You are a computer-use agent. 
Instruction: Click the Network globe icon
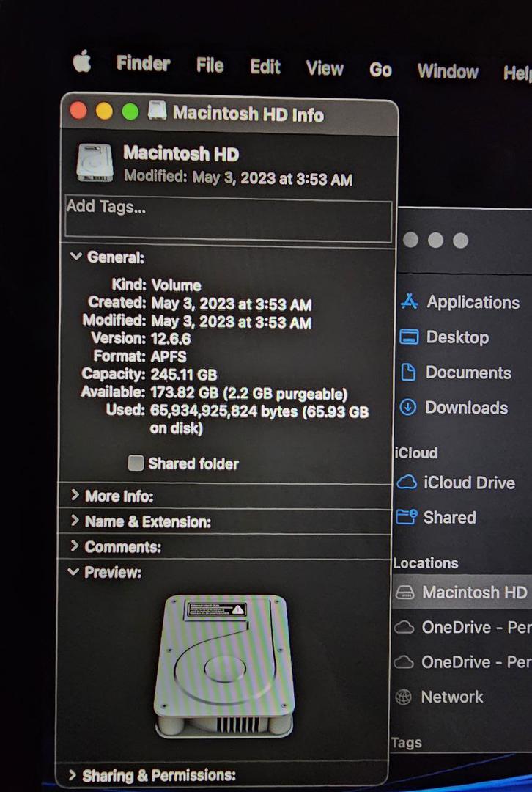click(403, 697)
